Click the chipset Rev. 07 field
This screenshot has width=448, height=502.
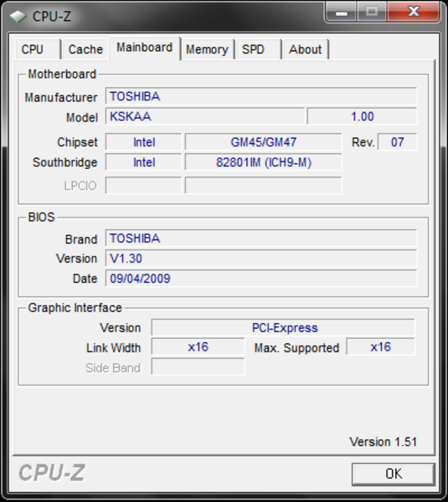click(398, 142)
